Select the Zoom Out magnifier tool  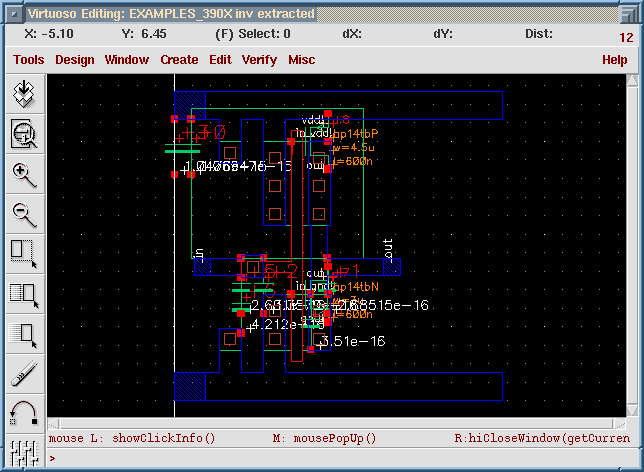pos(24,214)
